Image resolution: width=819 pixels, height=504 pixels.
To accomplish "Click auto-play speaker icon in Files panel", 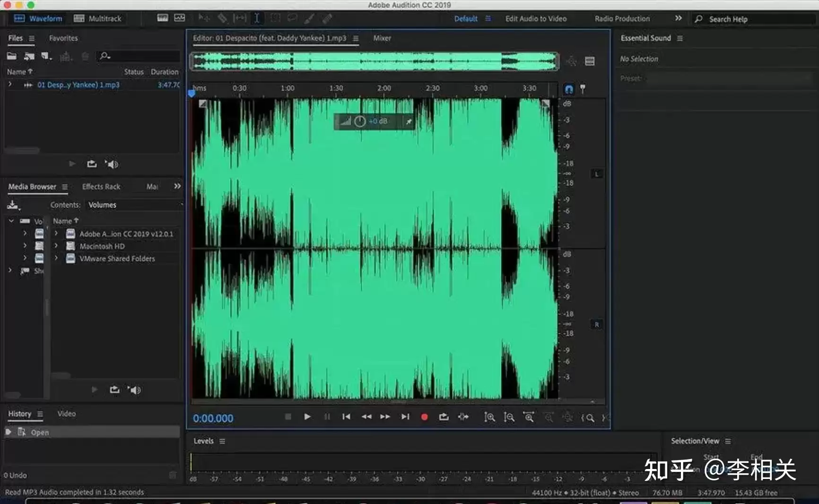I will [x=112, y=164].
